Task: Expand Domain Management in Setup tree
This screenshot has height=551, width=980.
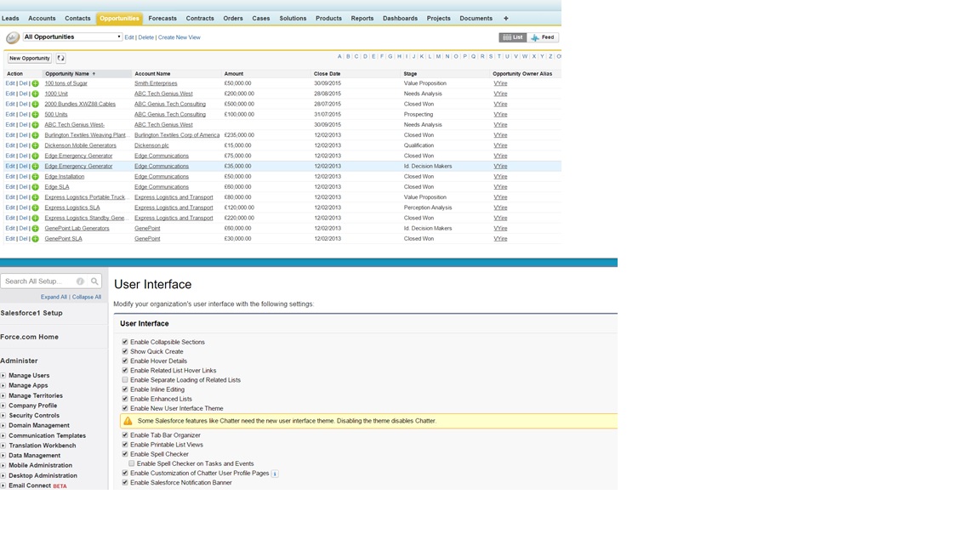Action: [x=3, y=425]
